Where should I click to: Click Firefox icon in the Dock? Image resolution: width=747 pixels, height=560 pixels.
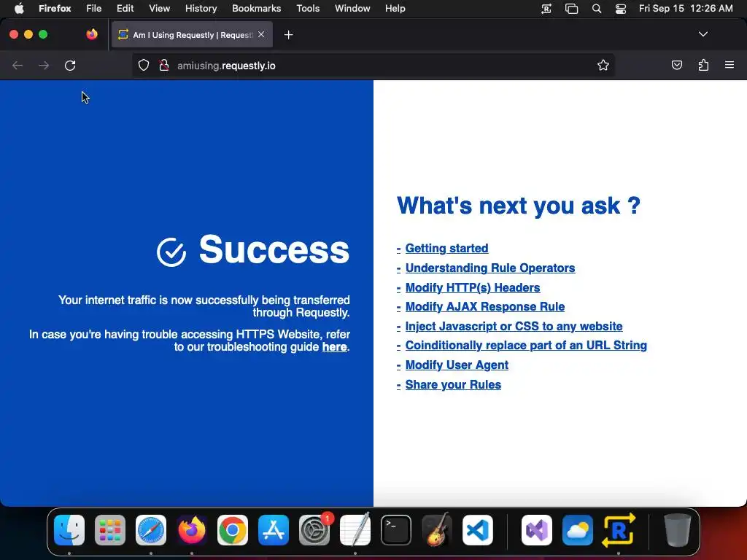[x=192, y=530]
